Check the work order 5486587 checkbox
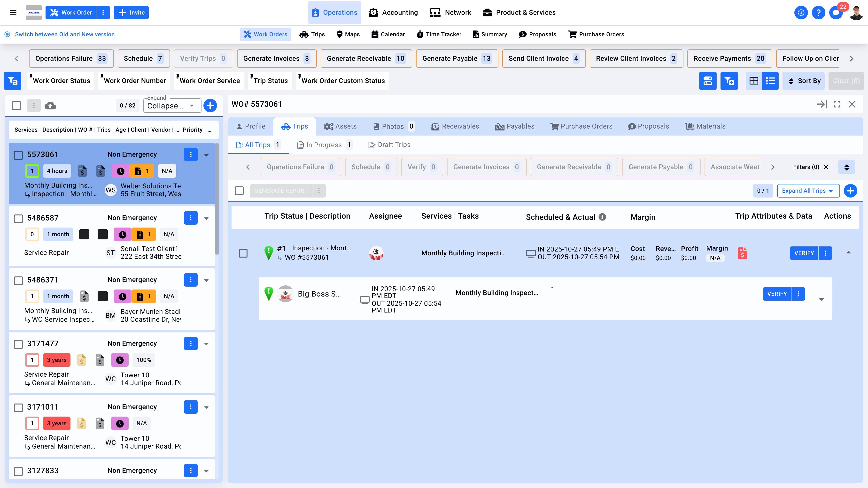The width and height of the screenshot is (868, 488). coord(19,219)
